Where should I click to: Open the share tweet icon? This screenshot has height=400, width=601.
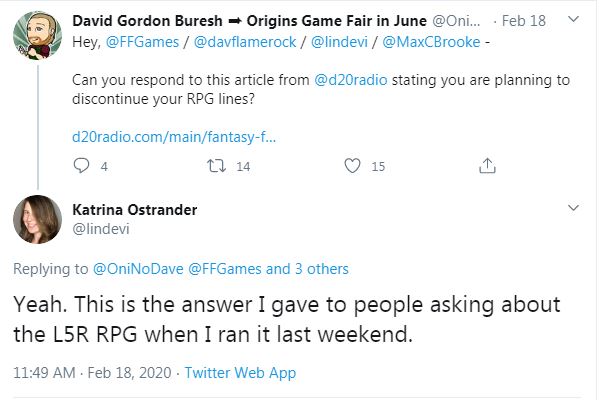coord(487,166)
